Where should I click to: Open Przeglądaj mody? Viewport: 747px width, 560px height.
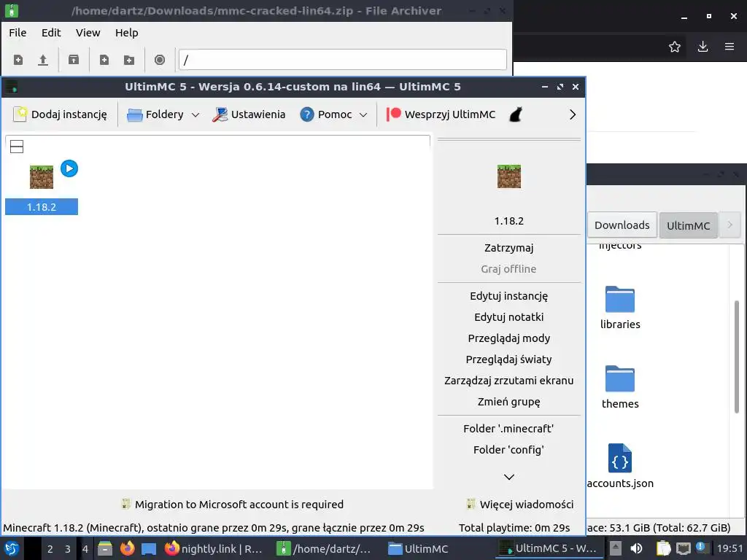(508, 338)
